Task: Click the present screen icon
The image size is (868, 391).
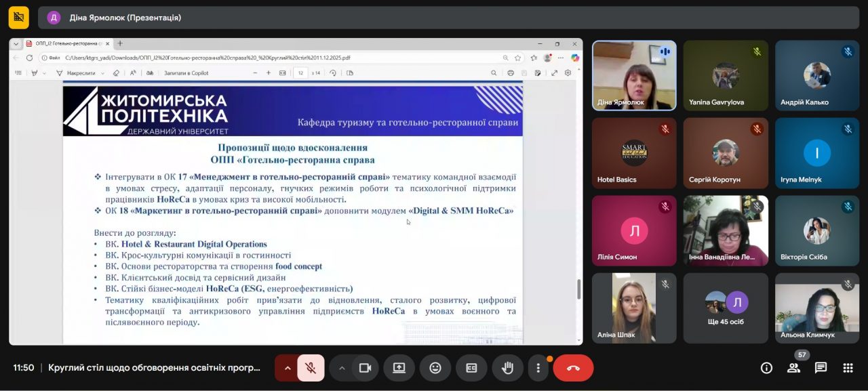Action: point(399,368)
